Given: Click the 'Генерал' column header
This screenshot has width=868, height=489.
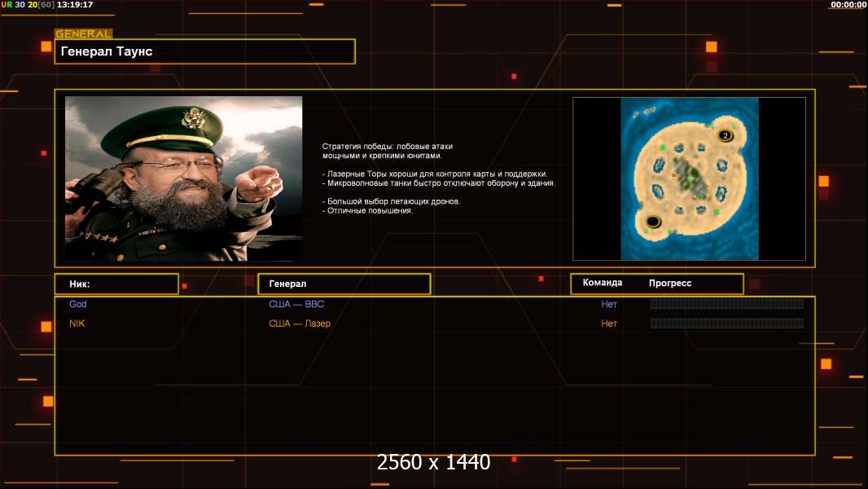Looking at the screenshot, I should [344, 284].
